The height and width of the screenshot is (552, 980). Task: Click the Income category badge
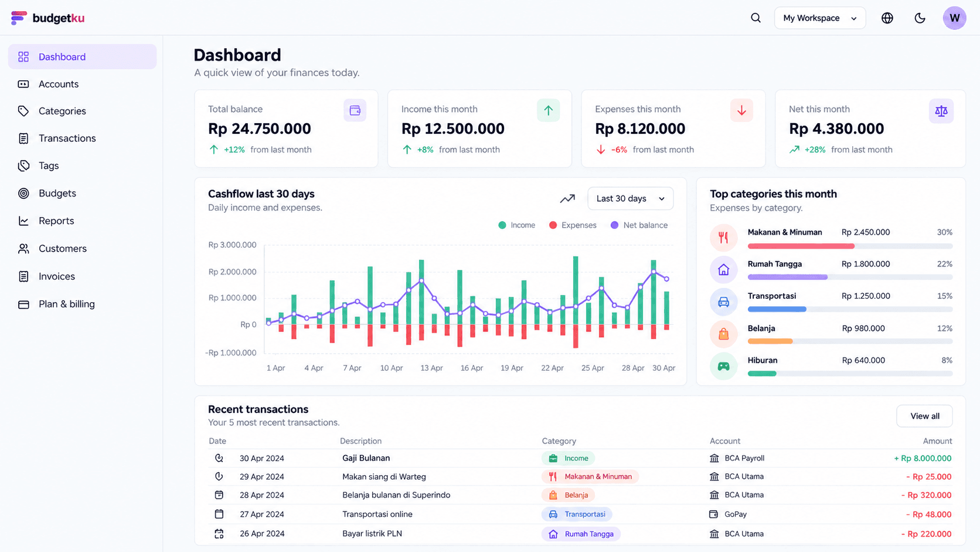[x=568, y=459]
